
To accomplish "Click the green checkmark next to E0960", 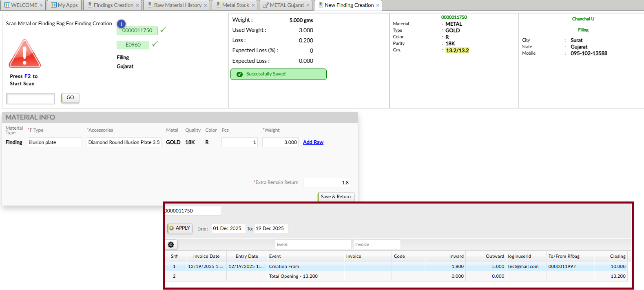I will point(155,44).
